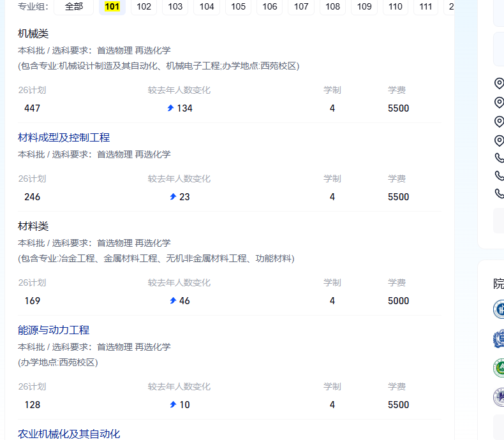Switch to major group 102
The image size is (504, 440).
[x=144, y=6]
